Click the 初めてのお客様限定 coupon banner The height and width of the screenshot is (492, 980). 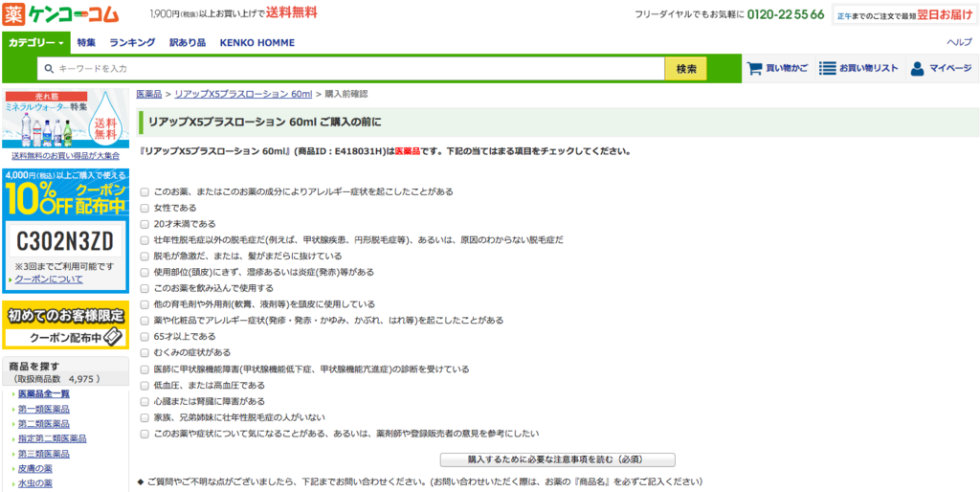coord(66,325)
